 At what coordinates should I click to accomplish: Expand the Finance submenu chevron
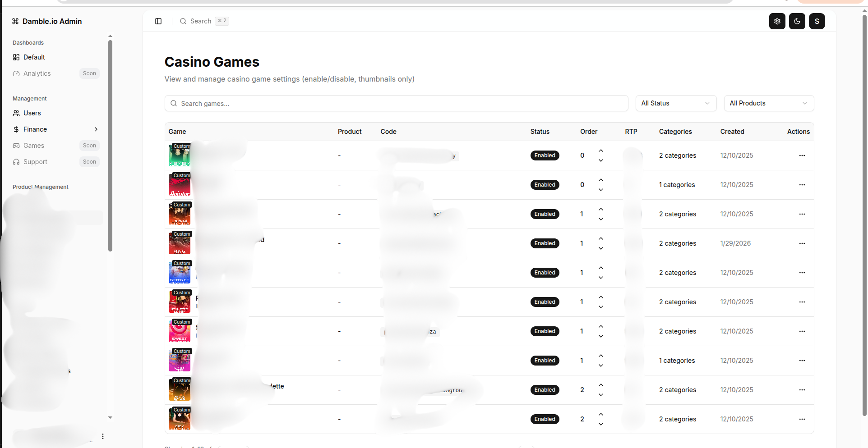tap(96, 129)
